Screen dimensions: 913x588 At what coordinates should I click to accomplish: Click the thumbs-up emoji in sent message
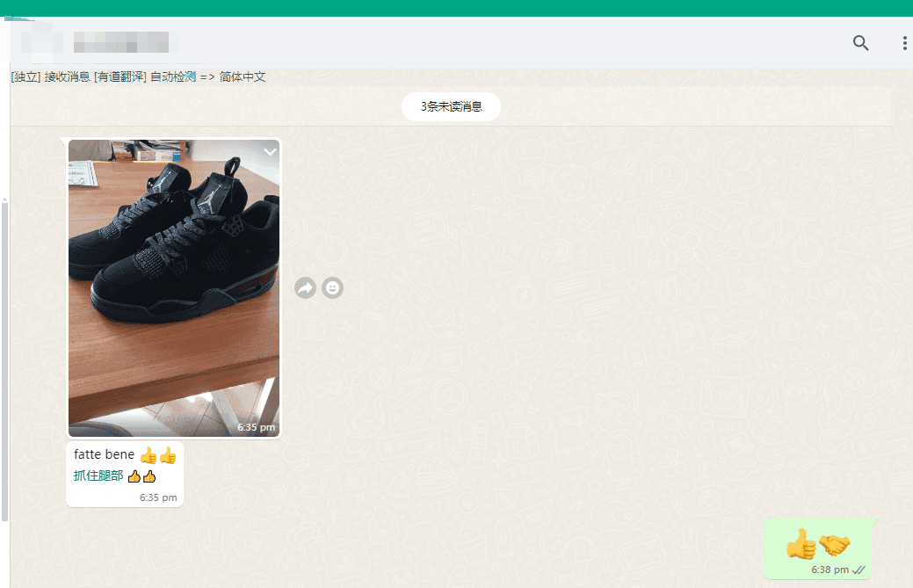pos(801,545)
